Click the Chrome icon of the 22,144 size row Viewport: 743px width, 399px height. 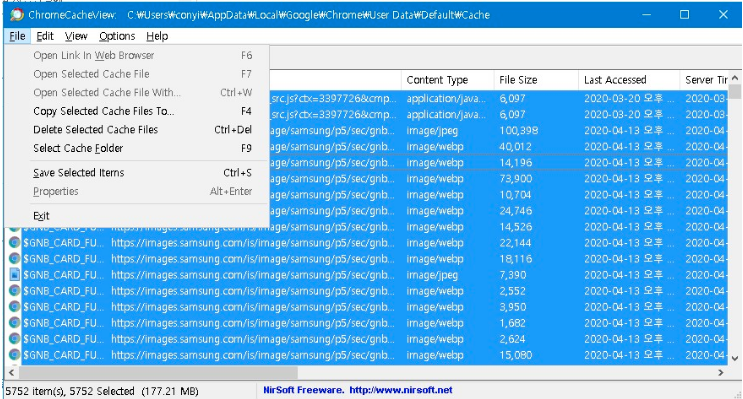click(x=15, y=243)
